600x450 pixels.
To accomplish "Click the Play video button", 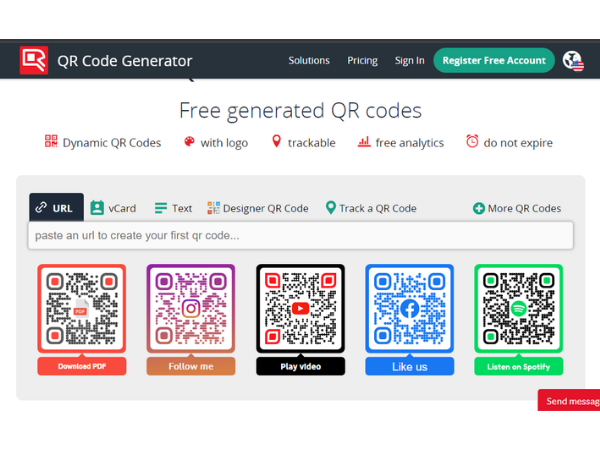I will tap(300, 366).
